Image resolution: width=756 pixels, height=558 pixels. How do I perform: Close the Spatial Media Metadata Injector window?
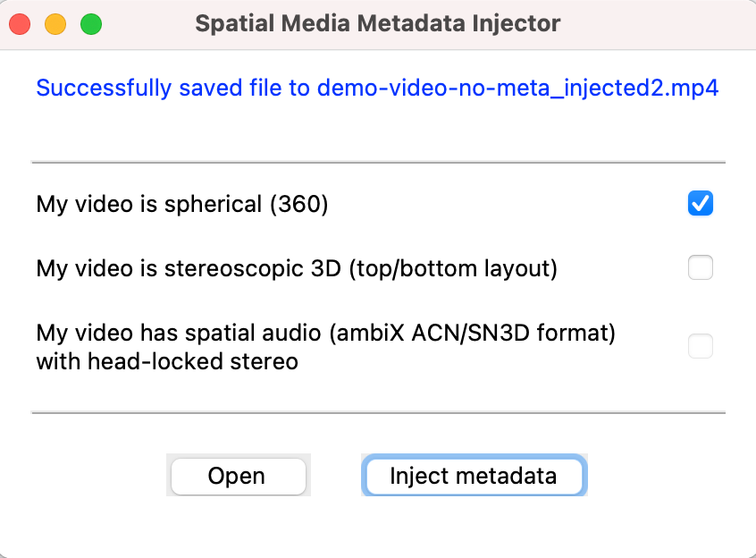pos(20,24)
